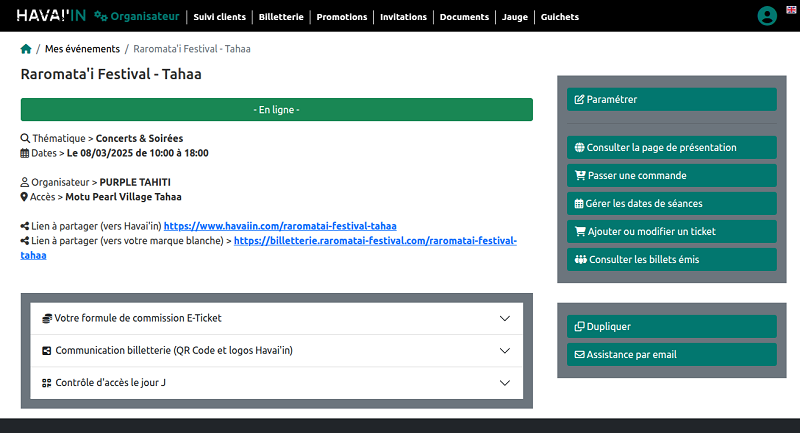Expand the Communication billetterie section chevron

[504, 351]
